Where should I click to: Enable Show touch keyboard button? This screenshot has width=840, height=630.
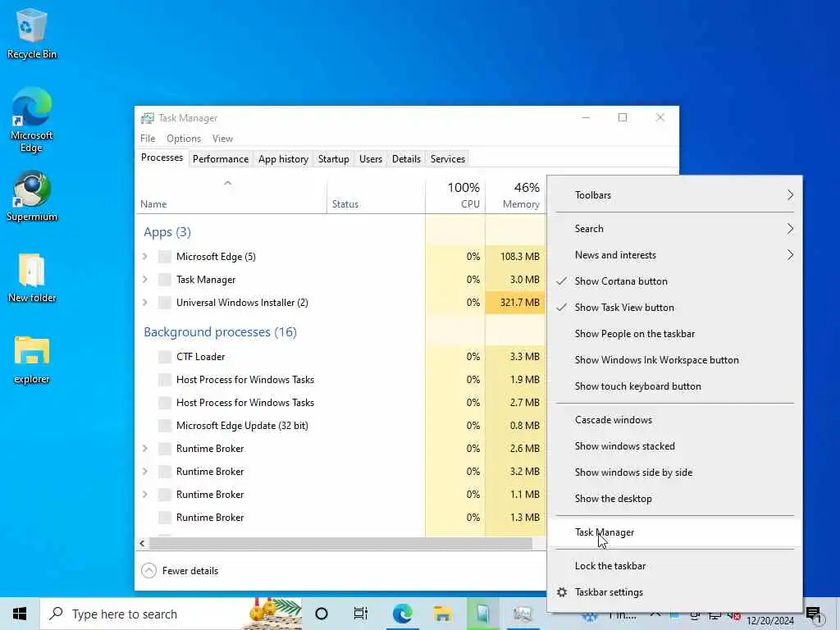(674, 386)
